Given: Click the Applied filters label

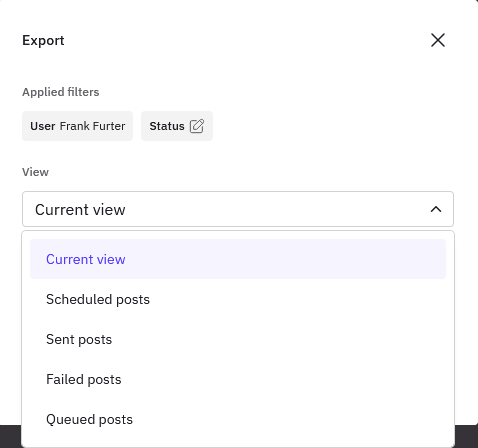Looking at the screenshot, I should tap(61, 92).
